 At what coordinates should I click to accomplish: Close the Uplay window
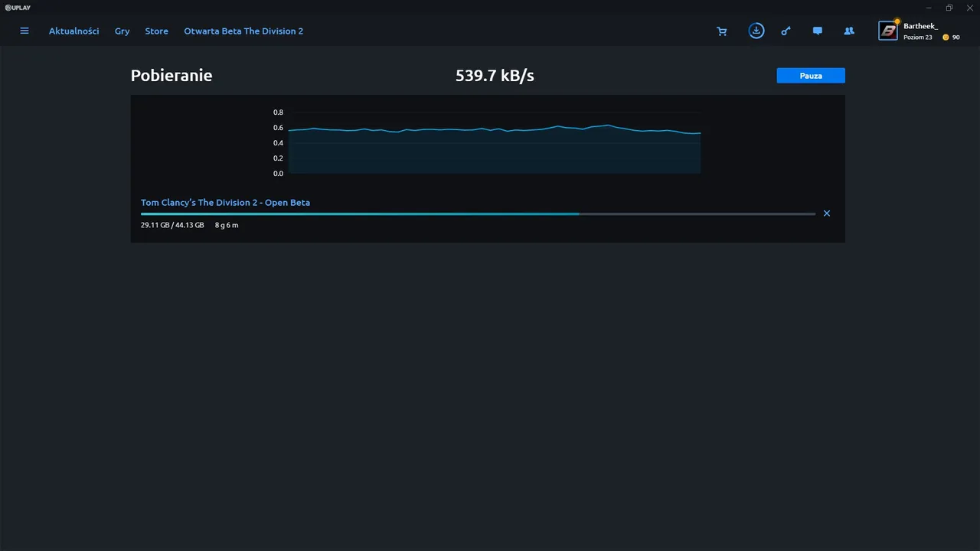coord(969,8)
